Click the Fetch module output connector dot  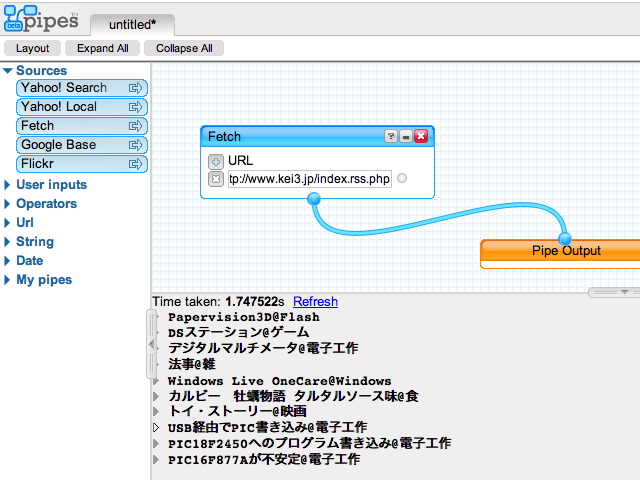click(x=314, y=199)
